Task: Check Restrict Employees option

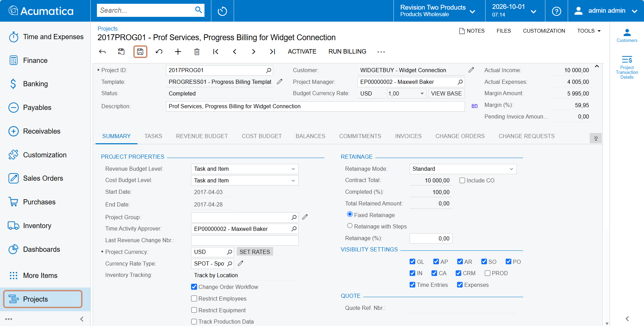Action: coord(194,299)
